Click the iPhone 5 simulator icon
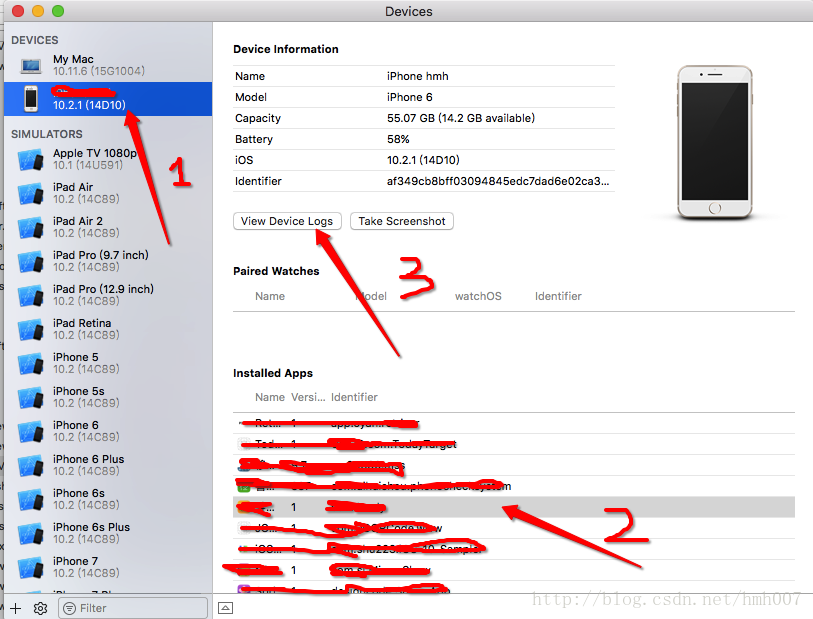The image size is (813, 619). coord(31,364)
